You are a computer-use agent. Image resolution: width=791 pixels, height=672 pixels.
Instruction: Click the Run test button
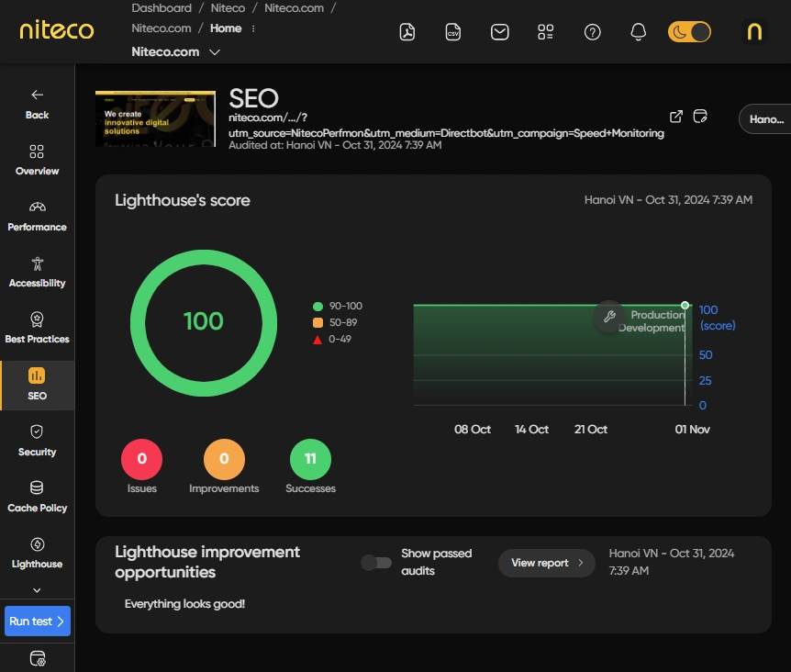[x=38, y=621]
